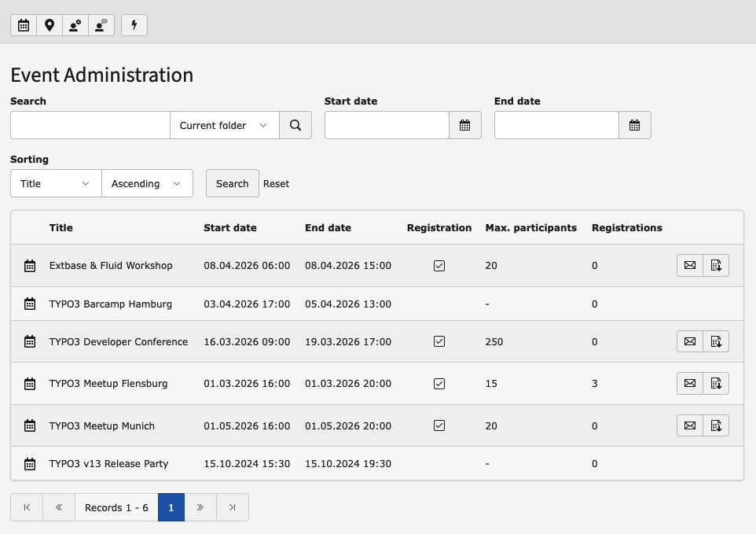
Task: Click the Reset link
Action: 276,183
